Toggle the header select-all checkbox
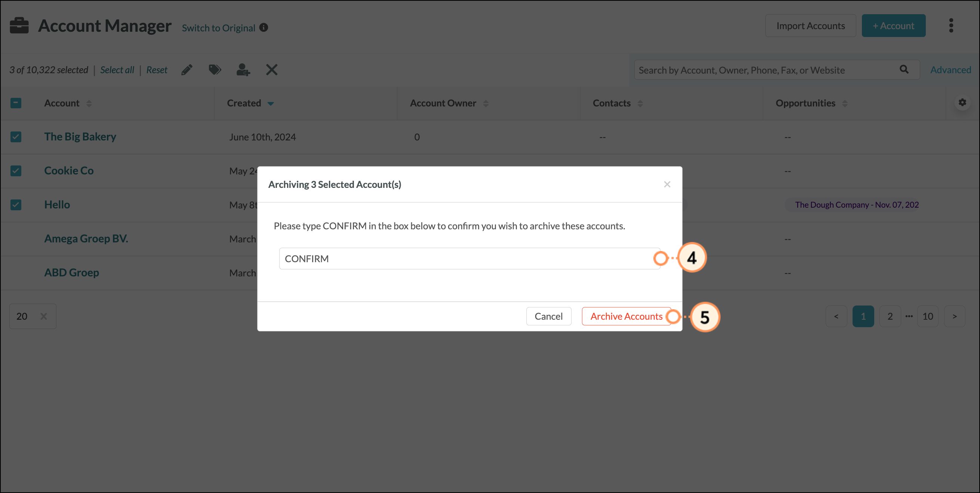 pyautogui.click(x=16, y=103)
